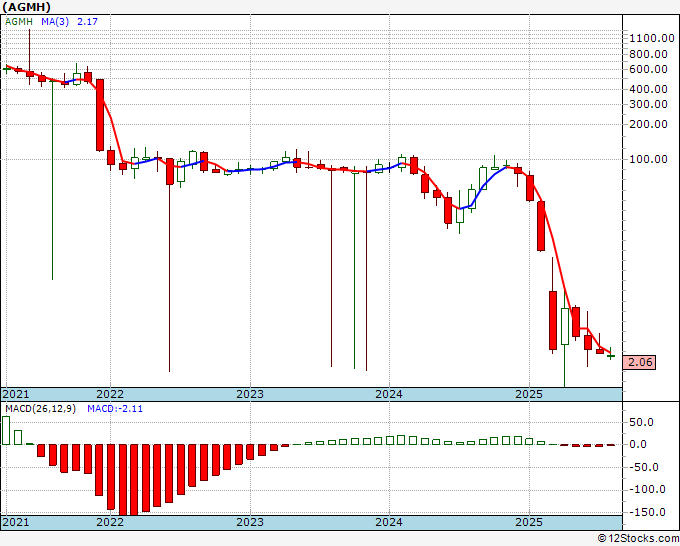
Task: Click the 800.00 price axis label
Action: pyautogui.click(x=648, y=54)
